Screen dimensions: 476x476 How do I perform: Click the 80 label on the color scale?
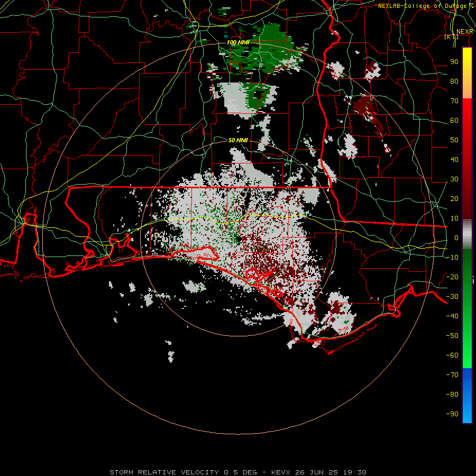coord(454,81)
